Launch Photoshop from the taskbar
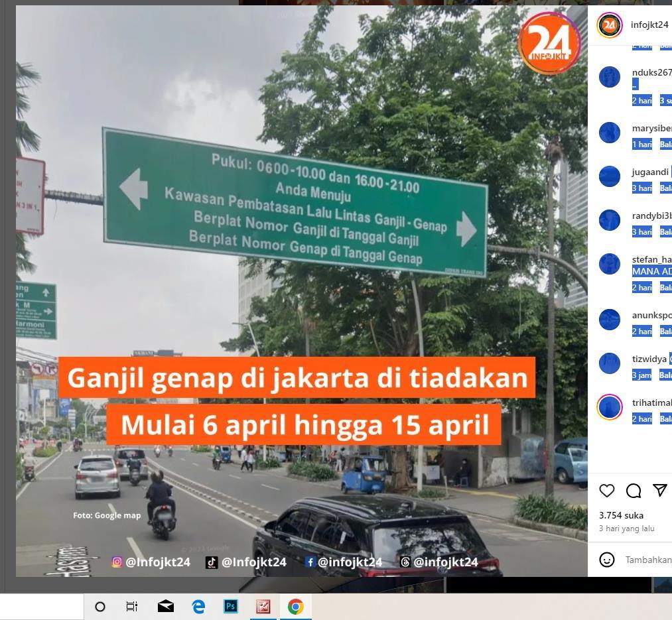 coord(230,607)
